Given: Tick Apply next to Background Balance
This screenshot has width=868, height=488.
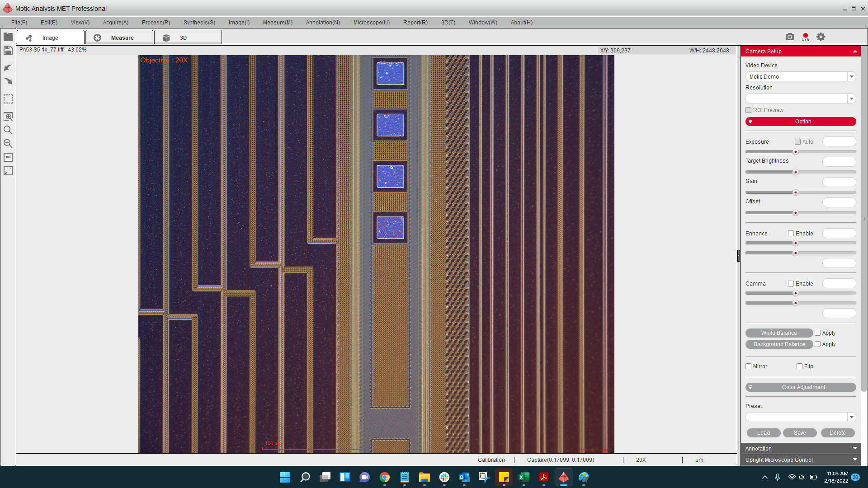Looking at the screenshot, I should [817, 344].
